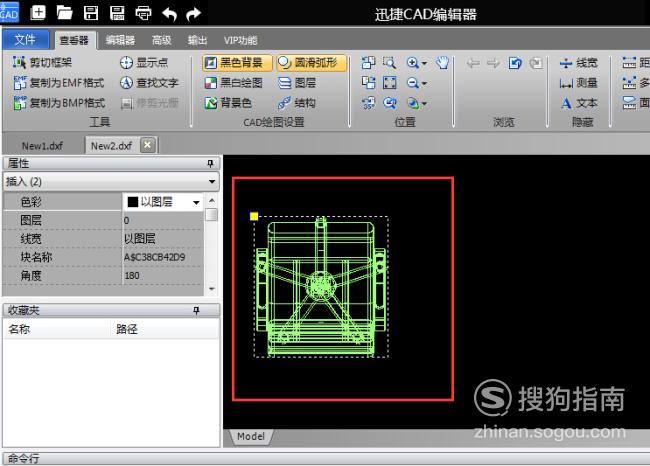Open the 结构 structure panel

tap(297, 102)
